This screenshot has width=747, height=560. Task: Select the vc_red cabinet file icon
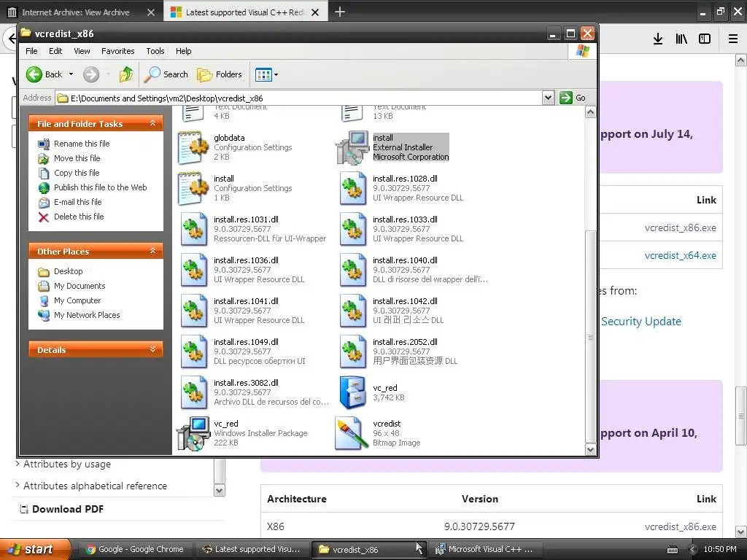click(x=352, y=393)
